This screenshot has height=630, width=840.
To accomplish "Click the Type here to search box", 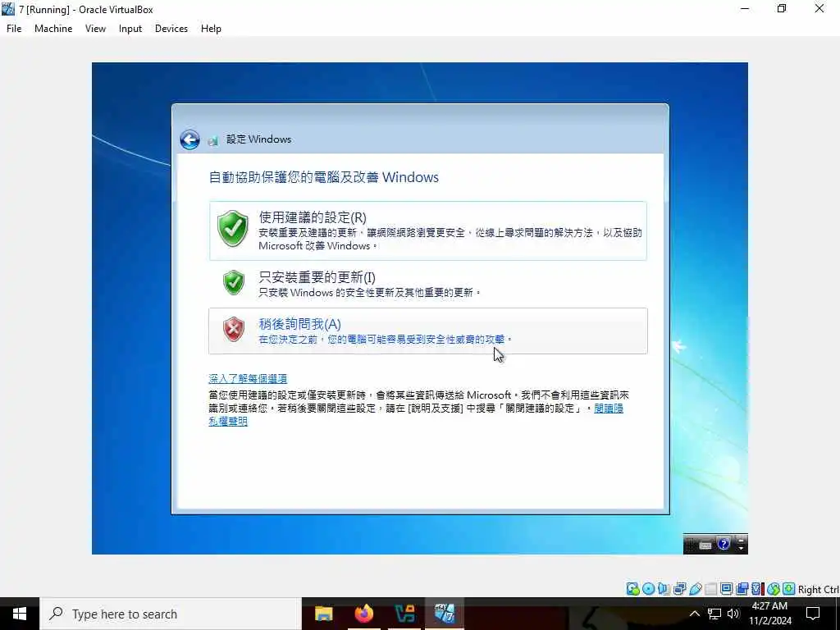I will pos(171,614).
